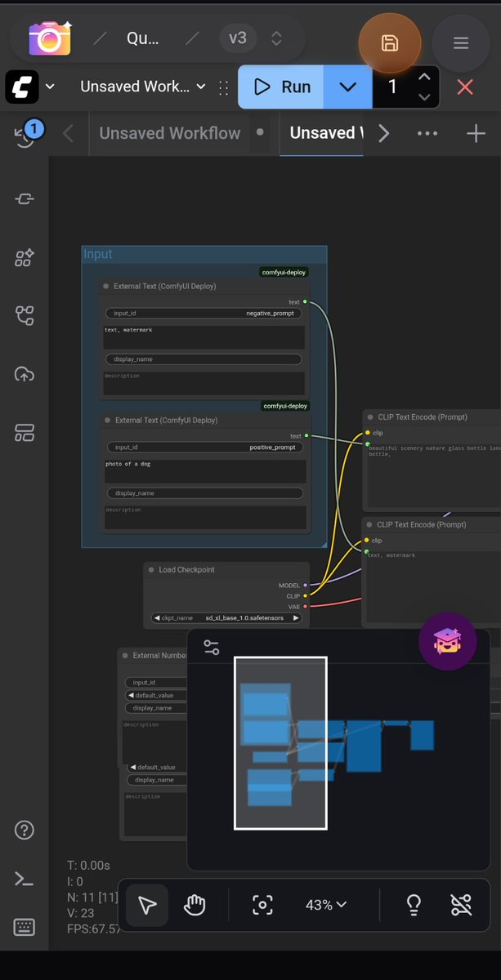
Task: Click the 'photo of a dog' text area
Action: (x=205, y=471)
